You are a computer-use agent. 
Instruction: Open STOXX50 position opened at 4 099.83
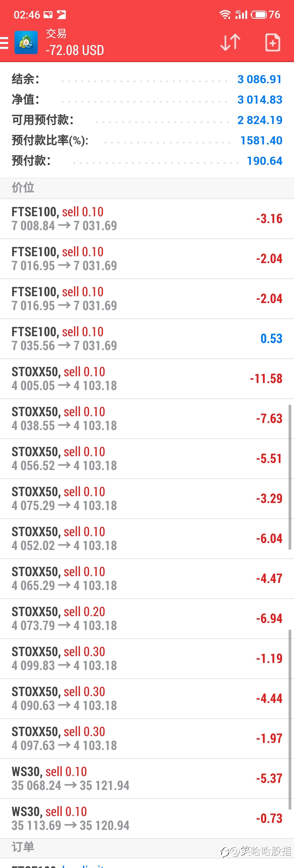(x=147, y=659)
